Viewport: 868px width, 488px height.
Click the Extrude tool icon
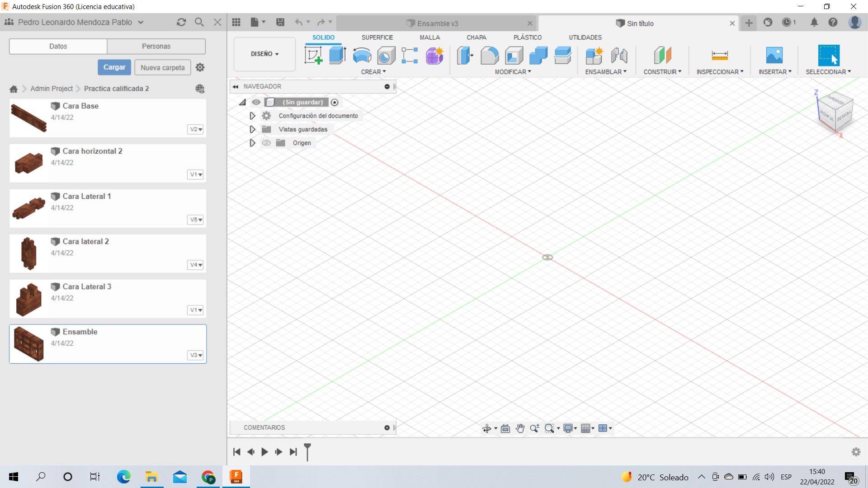click(337, 56)
